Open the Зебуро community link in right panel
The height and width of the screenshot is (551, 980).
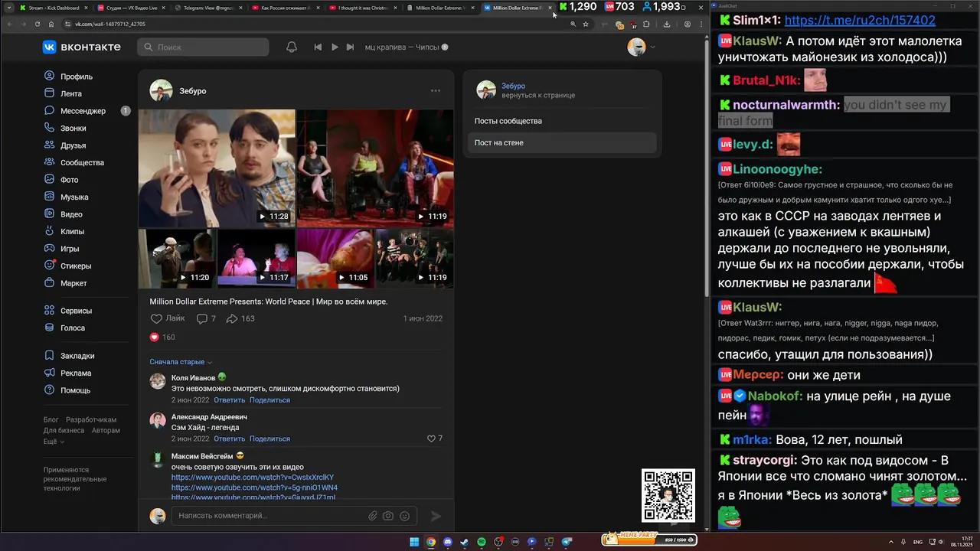513,86
